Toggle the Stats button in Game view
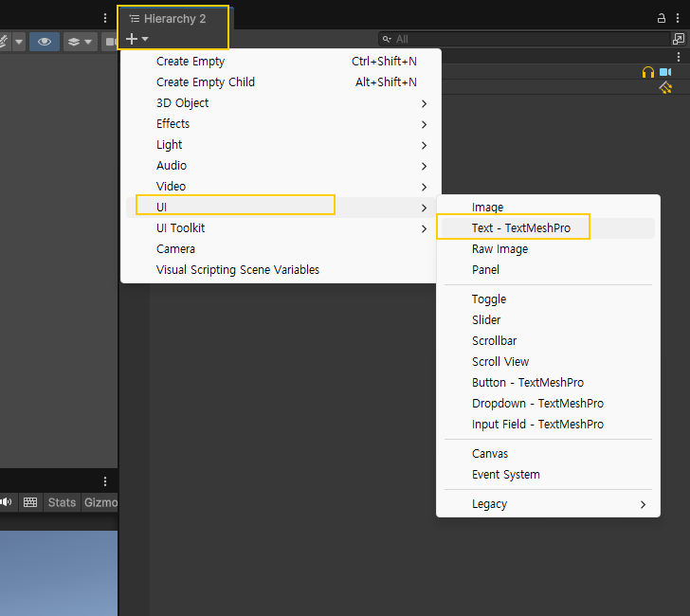The width and height of the screenshot is (690, 616). [x=62, y=502]
